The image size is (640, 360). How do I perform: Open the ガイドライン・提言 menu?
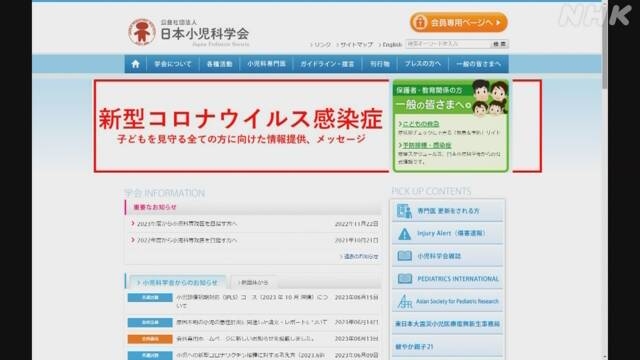(x=327, y=64)
